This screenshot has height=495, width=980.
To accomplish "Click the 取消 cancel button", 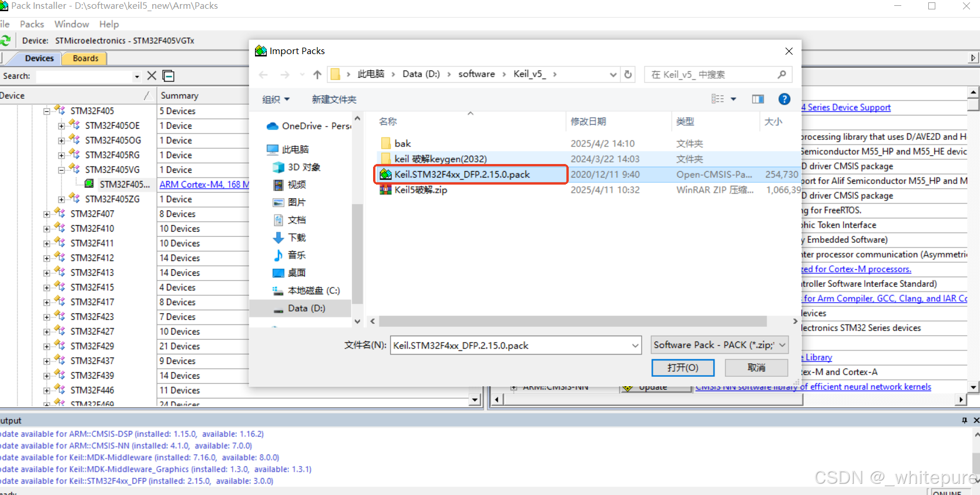I will click(x=756, y=367).
